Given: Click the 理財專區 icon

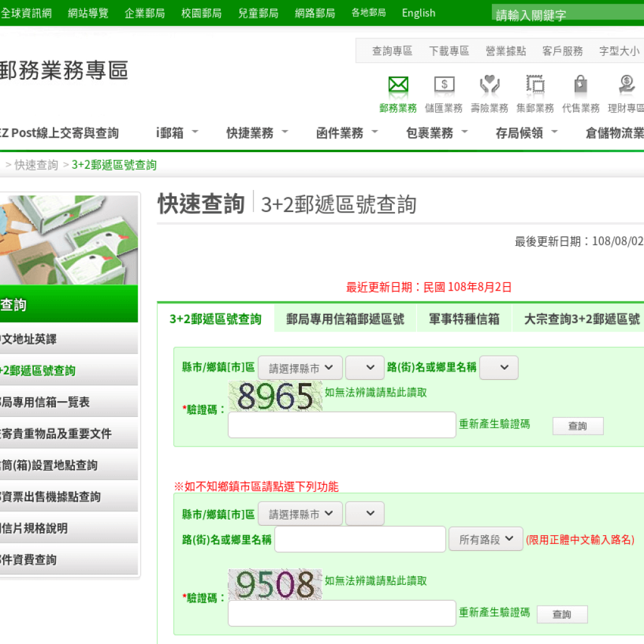Looking at the screenshot, I should [626, 85].
